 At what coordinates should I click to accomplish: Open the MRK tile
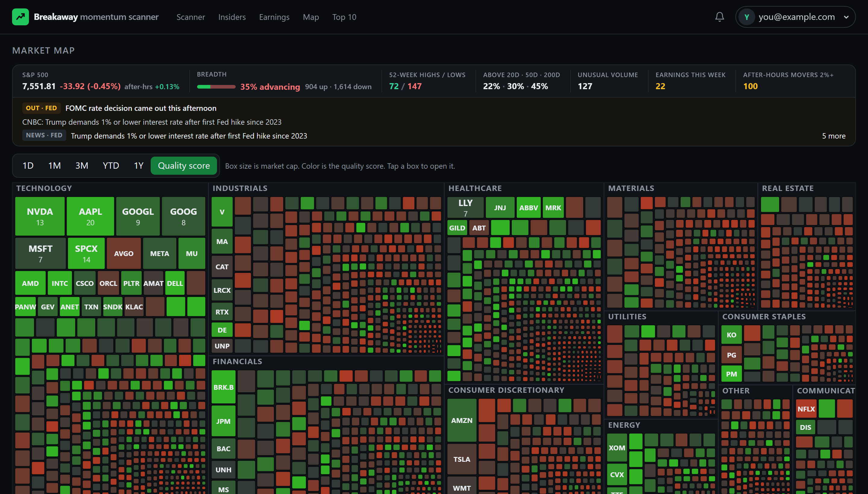point(553,207)
